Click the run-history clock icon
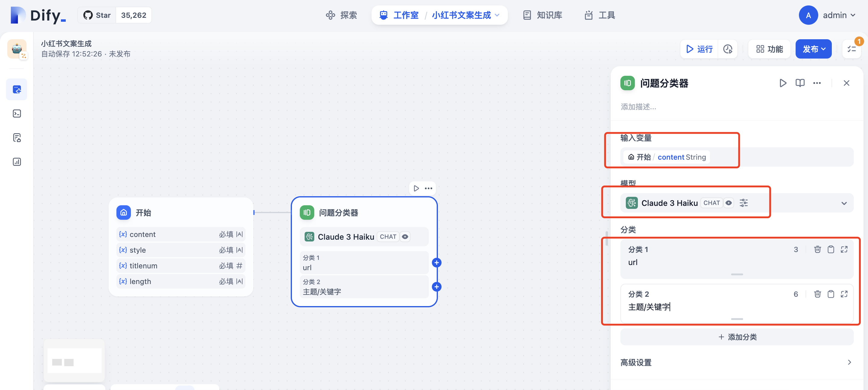Image resolution: width=868 pixels, height=390 pixels. [x=728, y=49]
